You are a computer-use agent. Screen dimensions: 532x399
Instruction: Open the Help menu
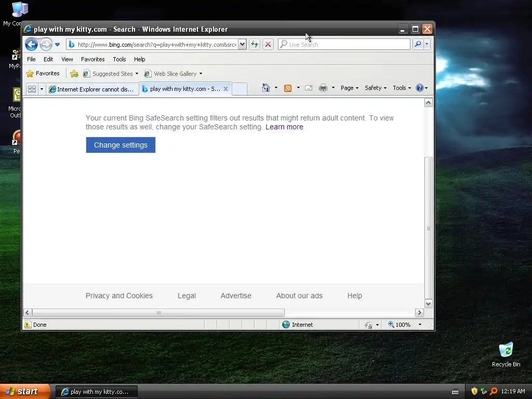[x=139, y=59]
